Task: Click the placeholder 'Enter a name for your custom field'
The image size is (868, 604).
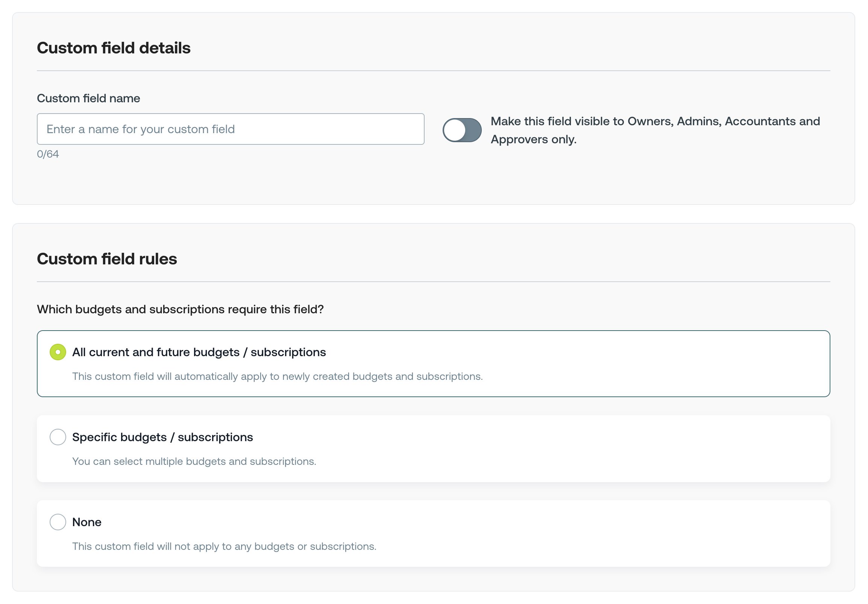Action: tap(140, 129)
